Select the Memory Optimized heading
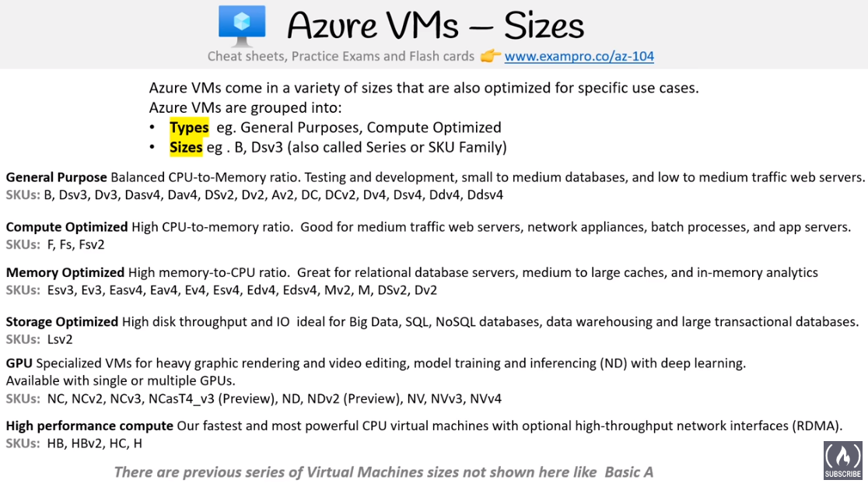The width and height of the screenshot is (868, 487). pos(65,273)
